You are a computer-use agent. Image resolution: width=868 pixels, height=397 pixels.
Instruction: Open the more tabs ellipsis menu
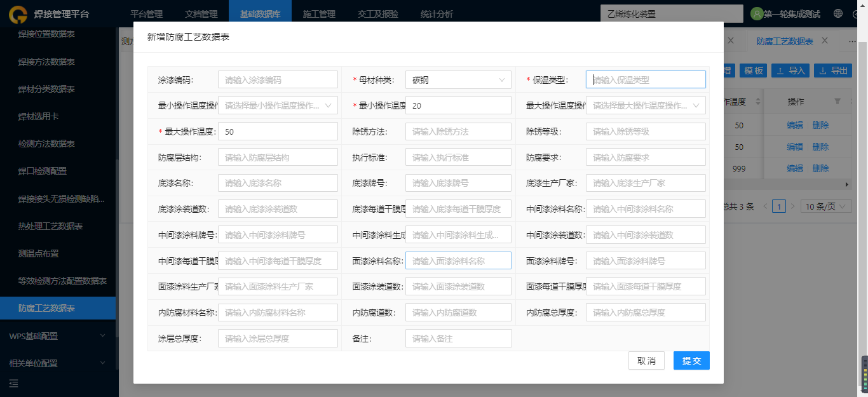tap(852, 41)
